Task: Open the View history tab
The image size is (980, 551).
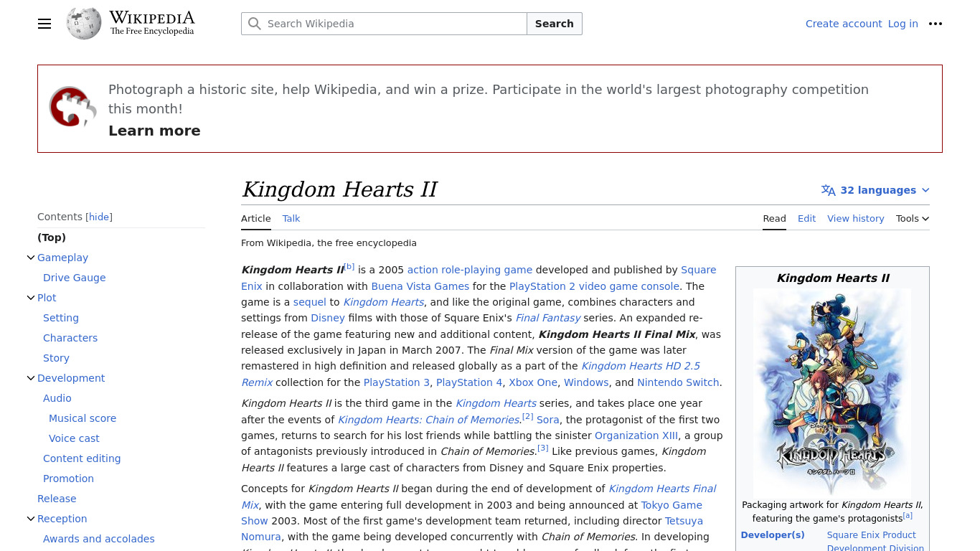Action: pos(856,219)
